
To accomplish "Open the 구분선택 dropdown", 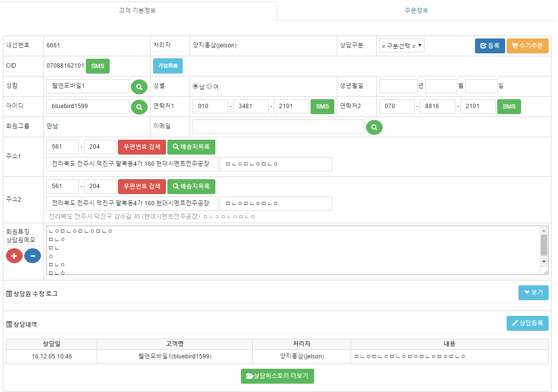I will 401,46.
